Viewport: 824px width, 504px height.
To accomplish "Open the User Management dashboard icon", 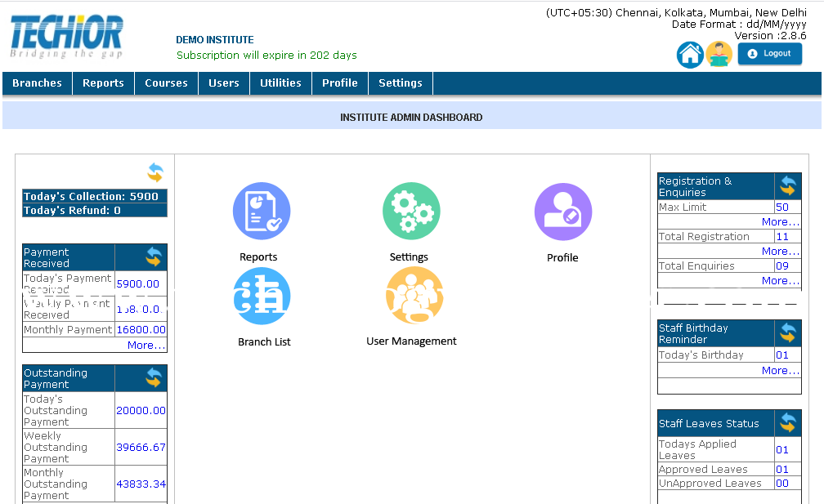I will click(414, 295).
